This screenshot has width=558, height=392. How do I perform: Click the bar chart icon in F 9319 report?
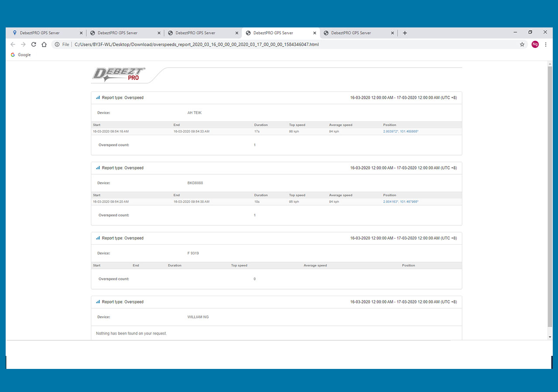[x=98, y=238]
